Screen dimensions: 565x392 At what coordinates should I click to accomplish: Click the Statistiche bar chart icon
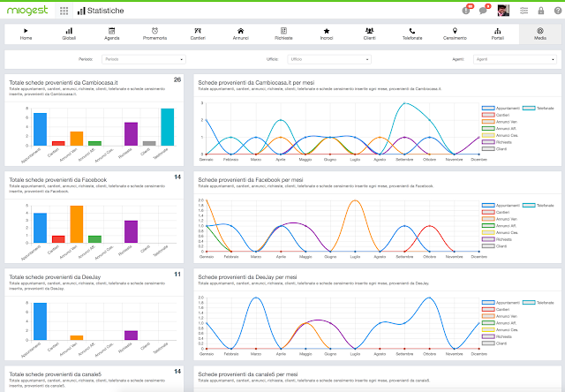[81, 11]
